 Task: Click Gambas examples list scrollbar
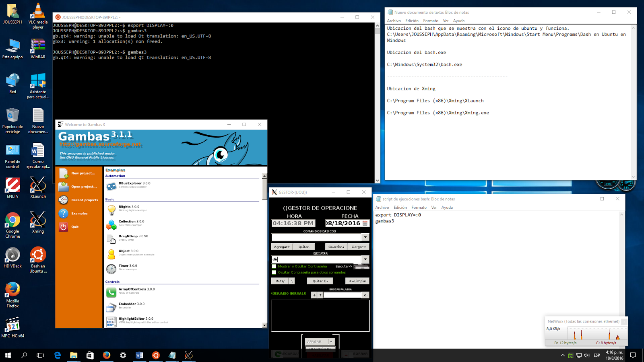[x=264, y=251]
